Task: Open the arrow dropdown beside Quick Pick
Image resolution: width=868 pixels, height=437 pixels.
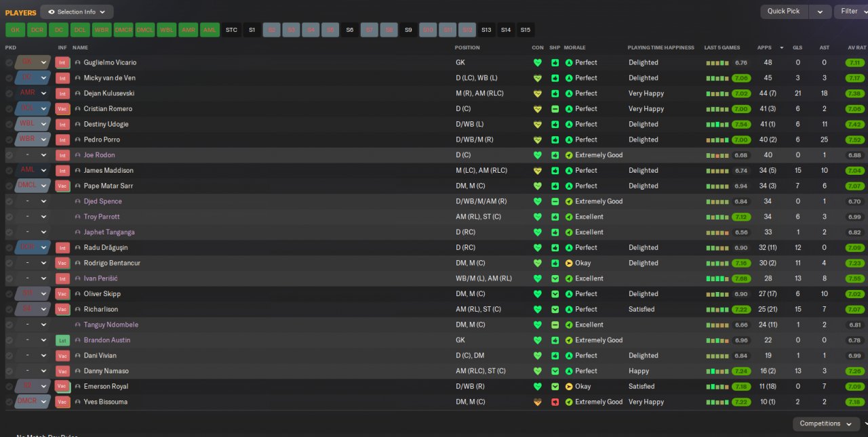Action: 820,12
